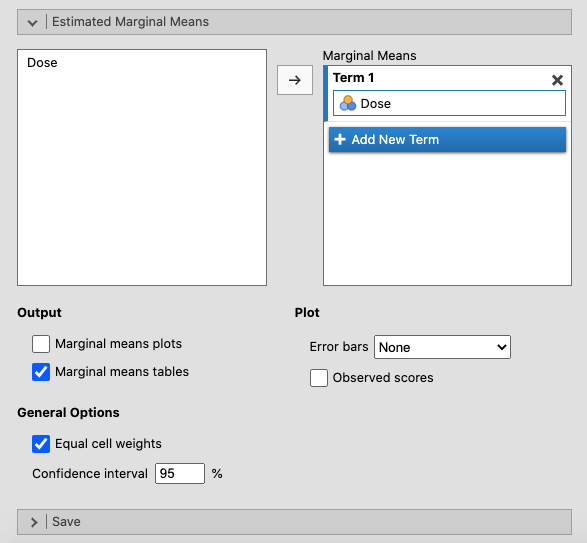Enable the Marginal means plots checkbox

[x=41, y=344]
